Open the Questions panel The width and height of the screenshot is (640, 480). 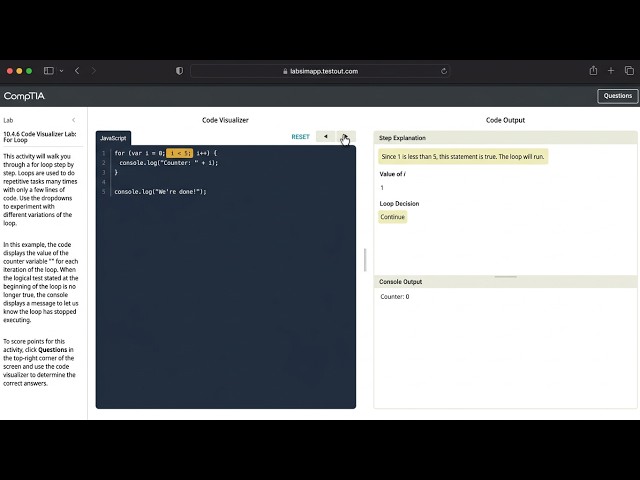pyautogui.click(x=618, y=96)
